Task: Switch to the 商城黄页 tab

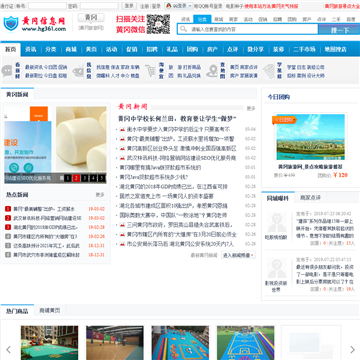Action: click(50, 310)
